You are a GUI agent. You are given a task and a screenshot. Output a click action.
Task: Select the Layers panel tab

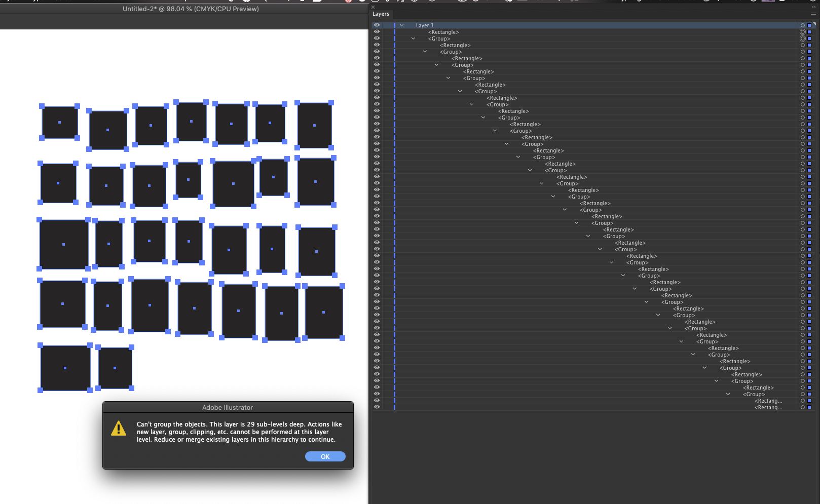381,14
